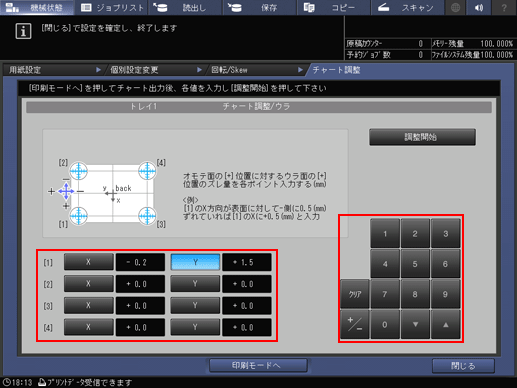
Task: Tap keypad digit 2
Action: (x=415, y=234)
